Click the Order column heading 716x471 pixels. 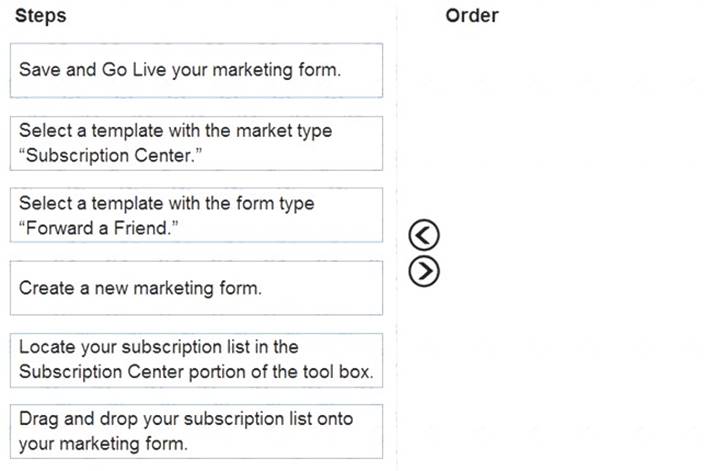point(472,16)
